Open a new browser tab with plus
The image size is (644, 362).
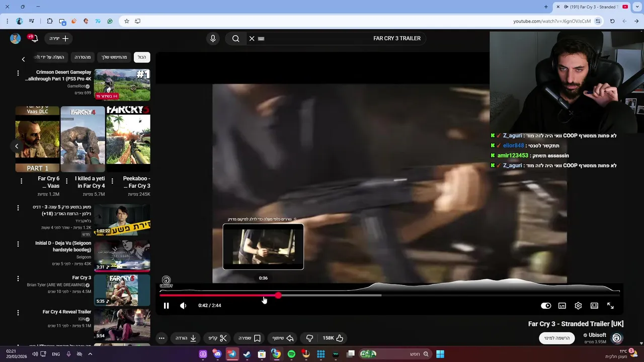[546, 7]
